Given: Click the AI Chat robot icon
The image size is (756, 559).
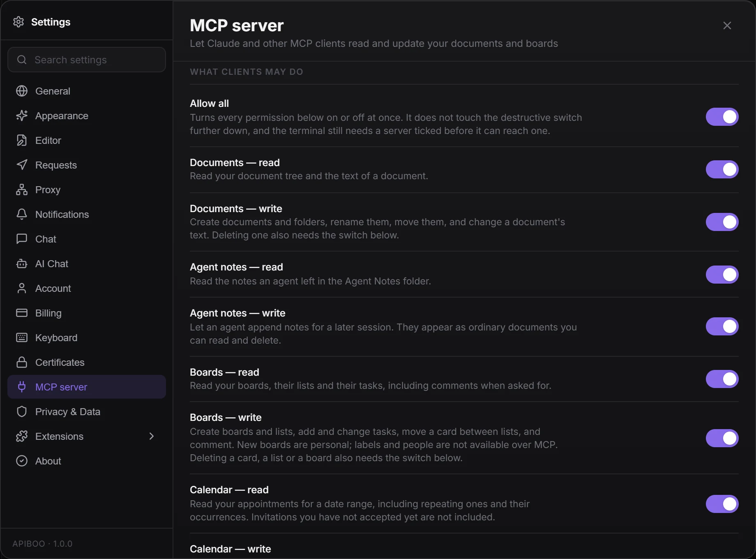Looking at the screenshot, I should click(x=22, y=264).
